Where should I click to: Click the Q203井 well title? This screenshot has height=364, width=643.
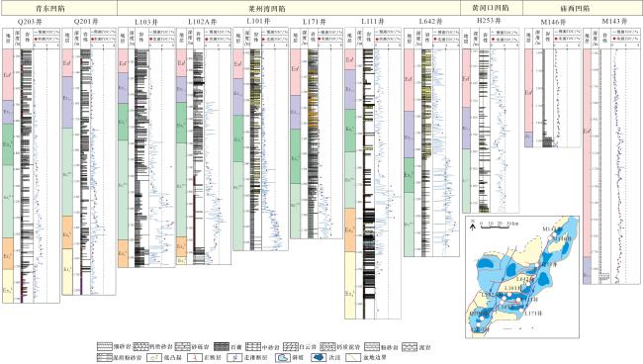coord(30,22)
